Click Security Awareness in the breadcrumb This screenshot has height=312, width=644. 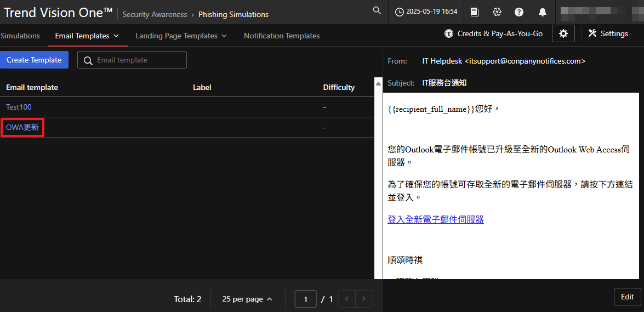(155, 15)
